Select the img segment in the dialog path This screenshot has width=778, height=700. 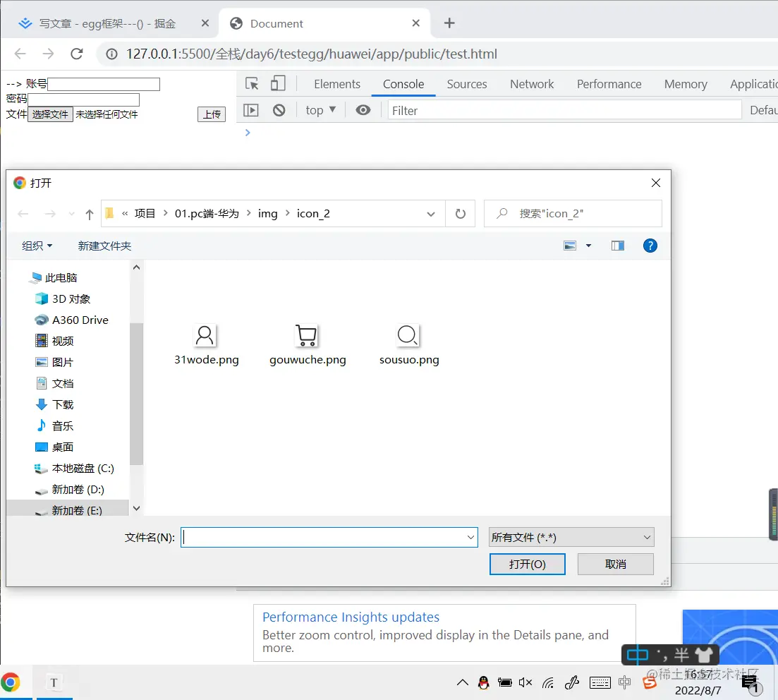click(267, 214)
